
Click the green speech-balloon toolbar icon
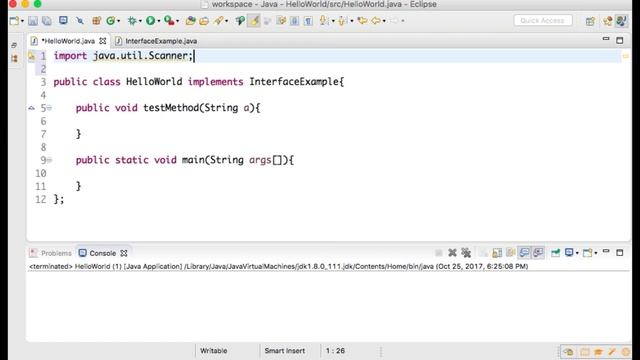pos(240,20)
